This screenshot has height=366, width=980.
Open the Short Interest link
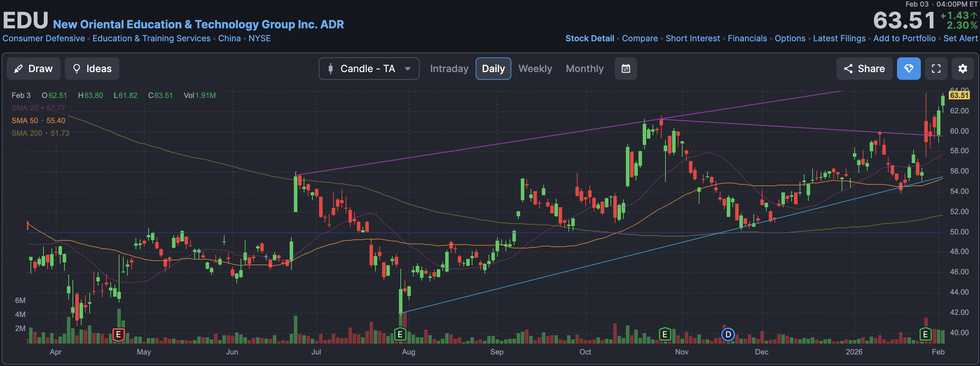tap(692, 38)
